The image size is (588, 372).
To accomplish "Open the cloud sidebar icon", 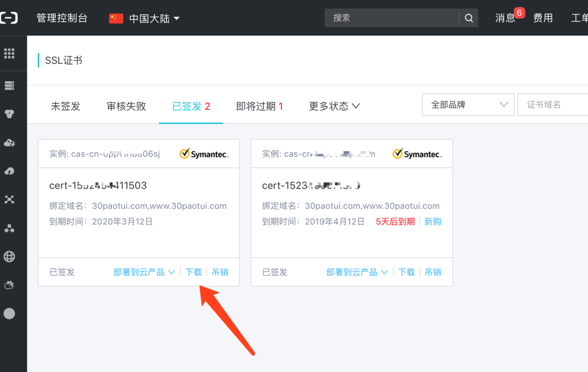I will [x=9, y=143].
